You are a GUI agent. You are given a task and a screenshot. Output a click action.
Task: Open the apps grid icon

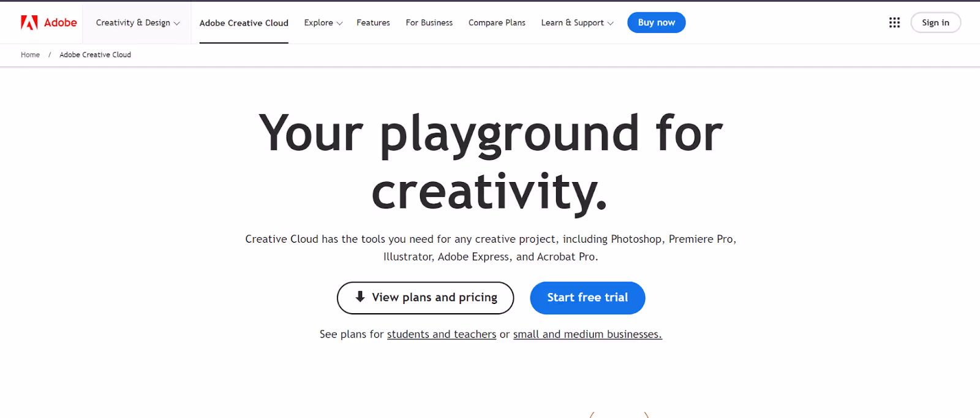[x=894, y=23]
